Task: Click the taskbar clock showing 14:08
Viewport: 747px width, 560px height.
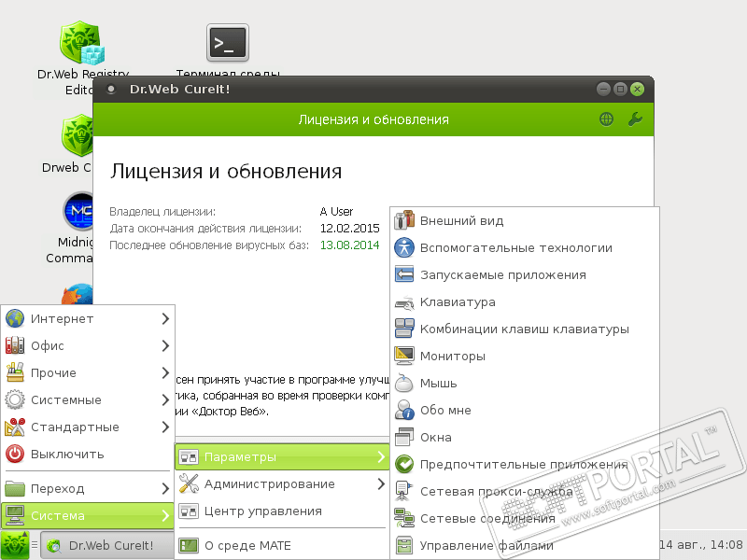Action: (701, 544)
